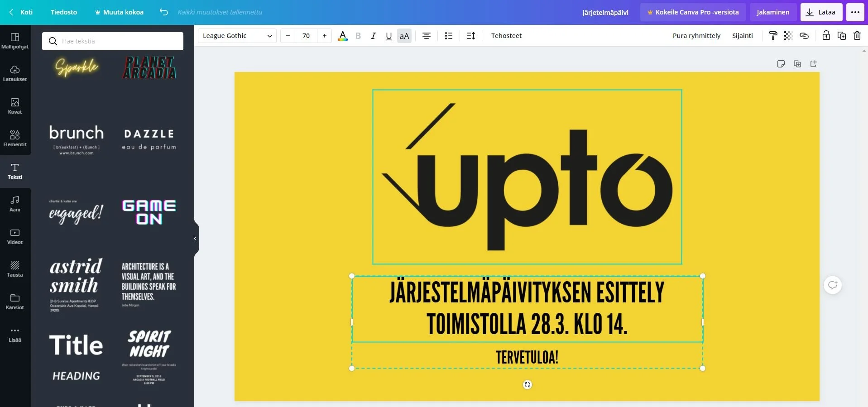
Task: Collapse the side panel arrow
Action: [x=196, y=239]
